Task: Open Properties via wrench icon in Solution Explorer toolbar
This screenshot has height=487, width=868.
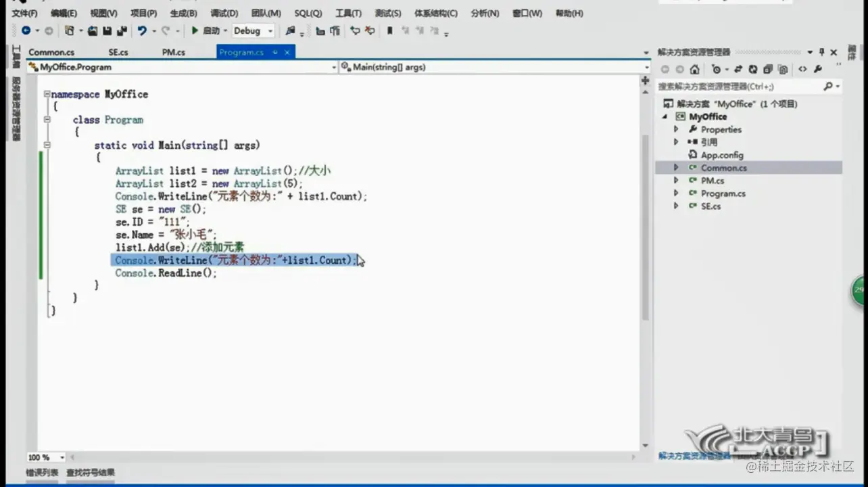Action: [x=818, y=69]
